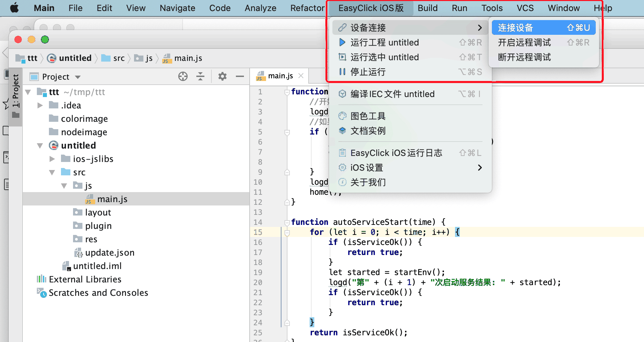Image resolution: width=644 pixels, height=342 pixels.
Task: Select External Libraries node
Action: 79,279
